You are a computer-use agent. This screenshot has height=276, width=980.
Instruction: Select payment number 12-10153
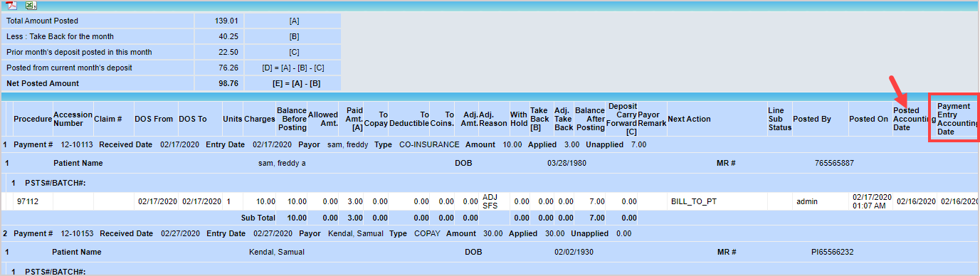77,233
